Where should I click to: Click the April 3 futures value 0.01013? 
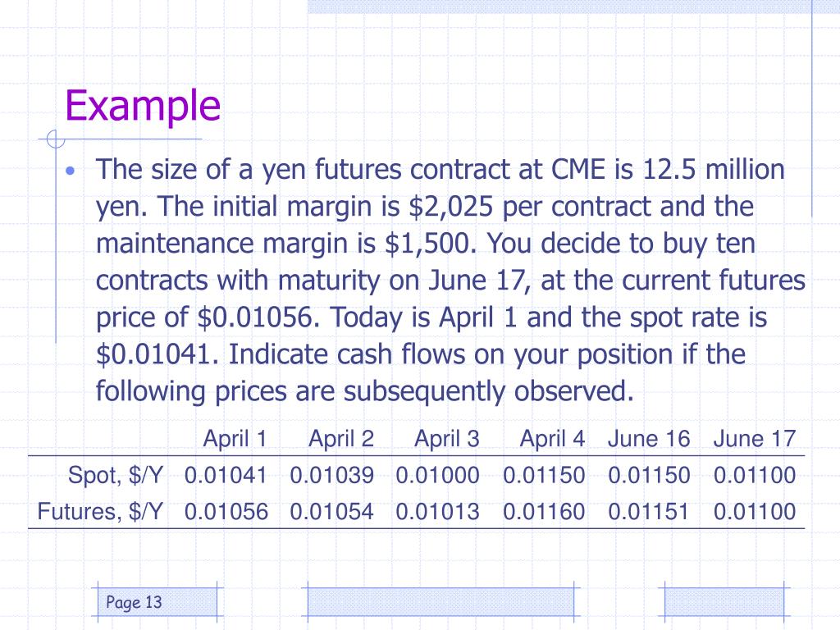[437, 512]
